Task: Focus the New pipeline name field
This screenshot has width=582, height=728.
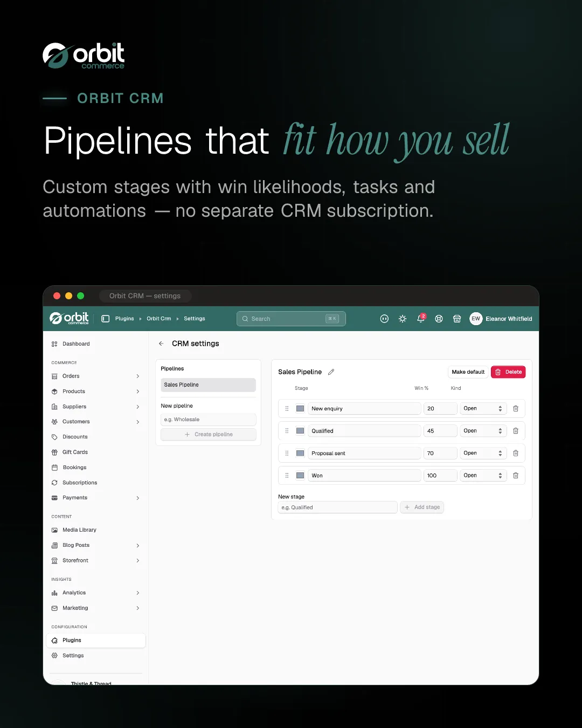Action: tap(209, 420)
